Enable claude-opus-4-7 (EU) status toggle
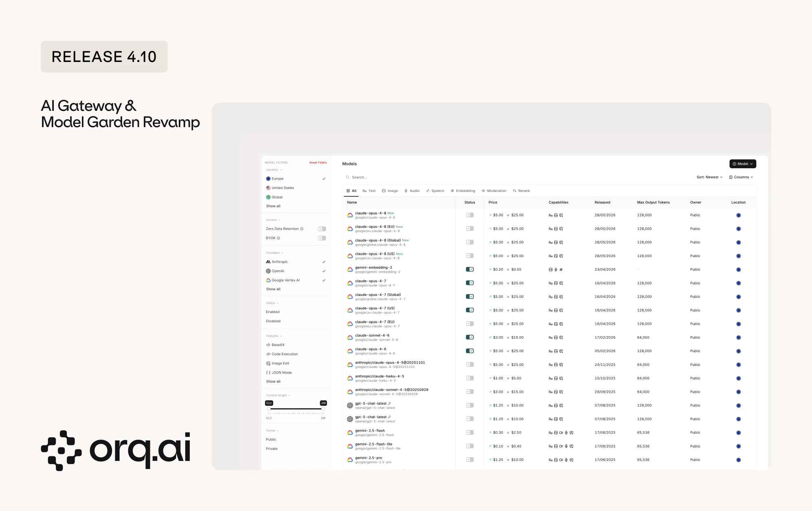Viewport: 812px width, 511px height. [x=470, y=324]
